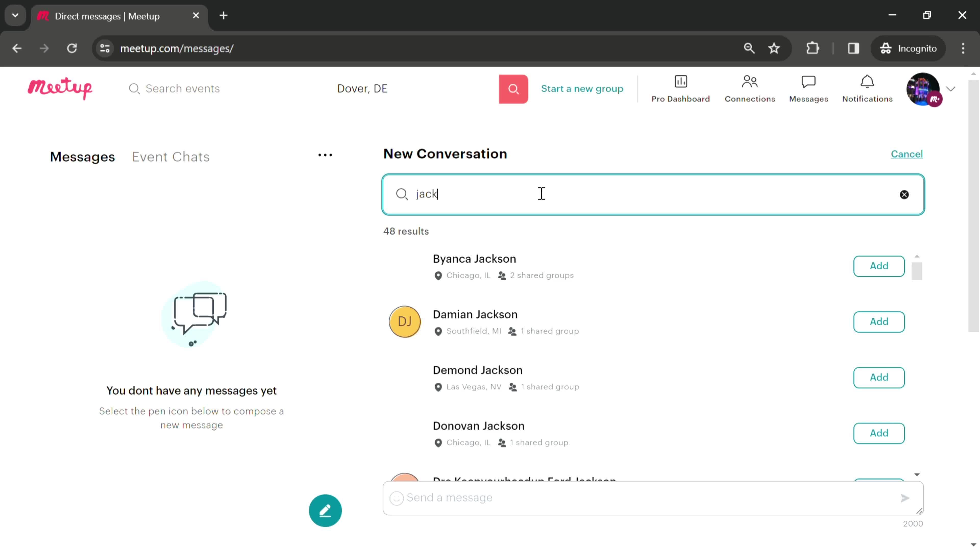Click the Connections icon in top nav
The height and width of the screenshot is (551, 980).
coord(749,88)
